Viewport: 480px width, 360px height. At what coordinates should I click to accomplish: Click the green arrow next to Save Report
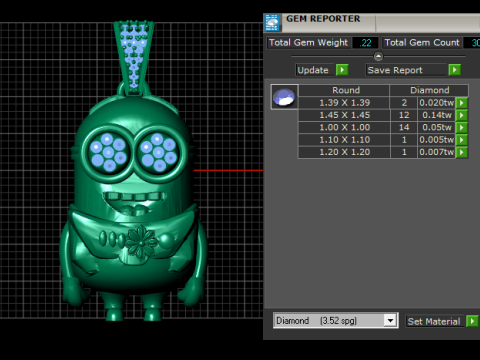pyautogui.click(x=455, y=70)
